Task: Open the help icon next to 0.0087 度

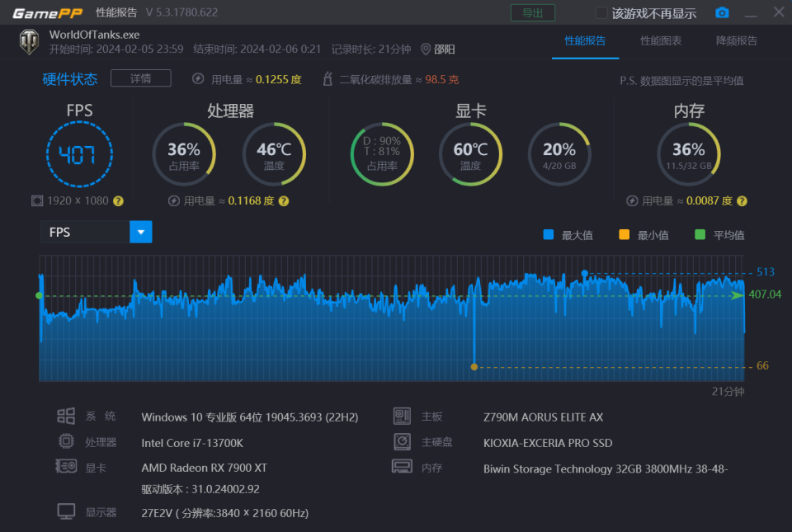Action: (x=742, y=201)
